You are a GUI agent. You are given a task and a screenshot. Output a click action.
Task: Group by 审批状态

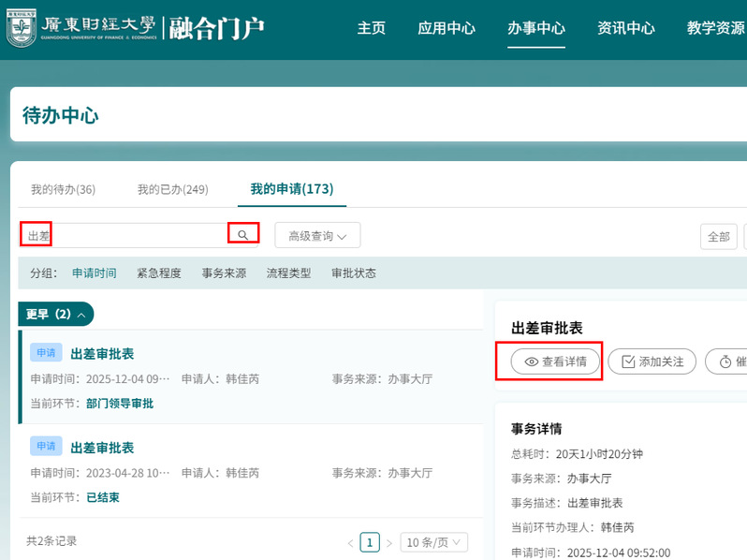[354, 273]
